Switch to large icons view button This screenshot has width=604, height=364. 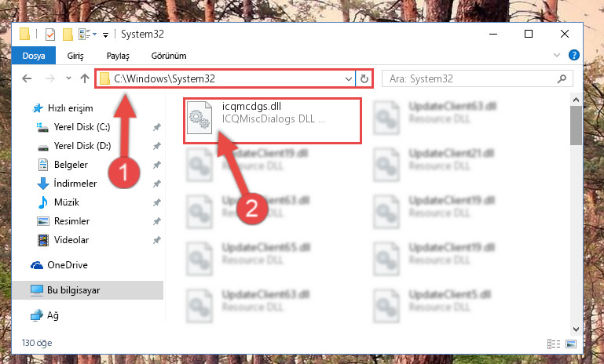(x=571, y=344)
